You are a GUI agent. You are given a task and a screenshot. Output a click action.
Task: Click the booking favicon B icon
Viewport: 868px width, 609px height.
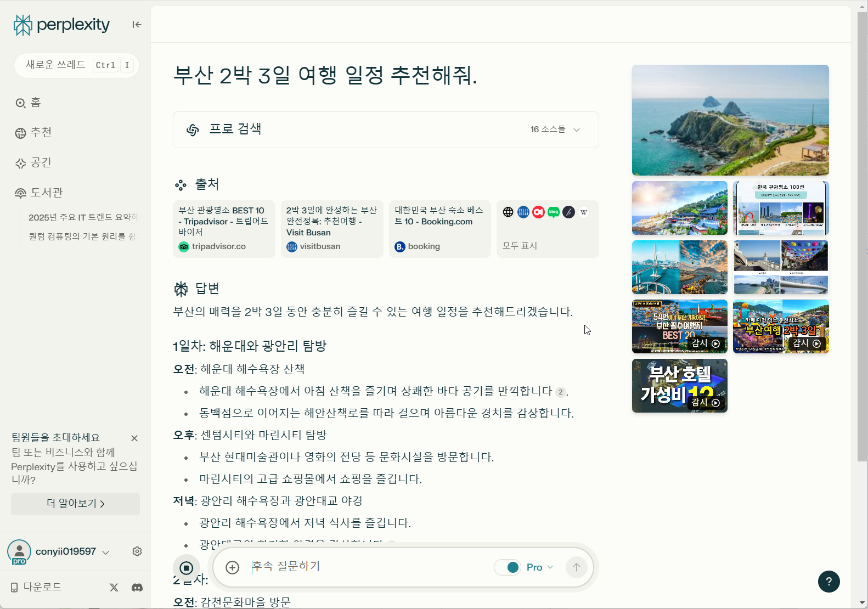(400, 247)
